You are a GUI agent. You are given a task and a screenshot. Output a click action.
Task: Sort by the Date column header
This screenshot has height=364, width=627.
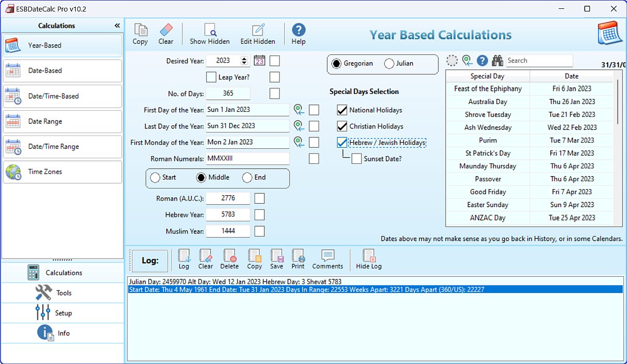572,76
